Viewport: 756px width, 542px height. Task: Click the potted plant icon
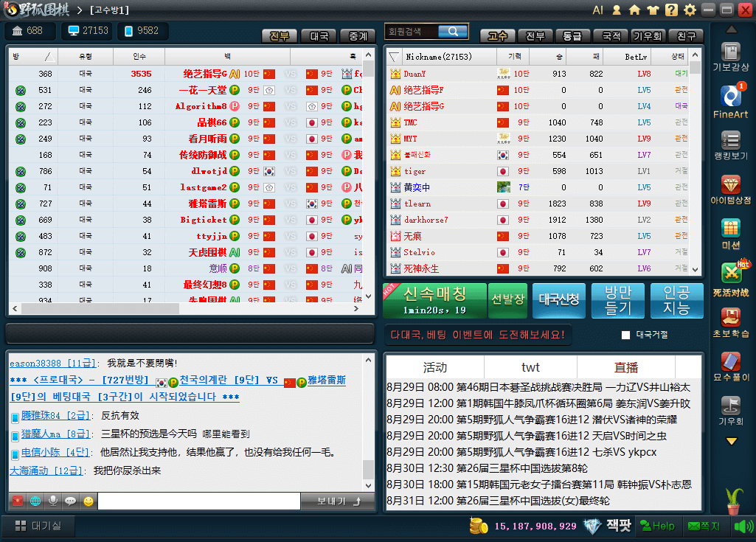point(733,501)
